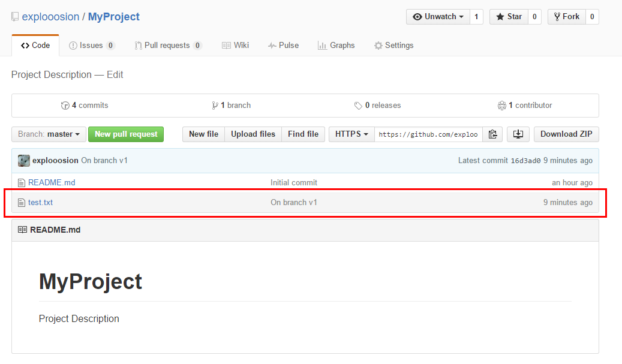The image size is (622, 364).
Task: Click the watchers count 1
Action: pos(476,17)
